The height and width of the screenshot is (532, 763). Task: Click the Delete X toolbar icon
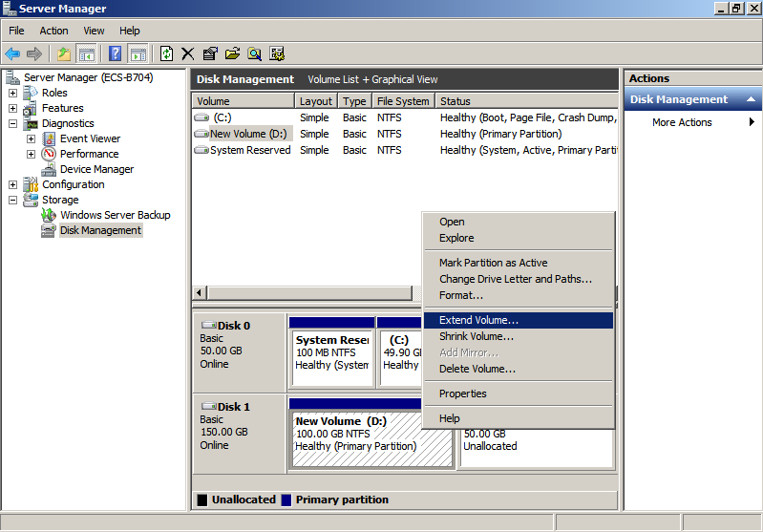[188, 53]
